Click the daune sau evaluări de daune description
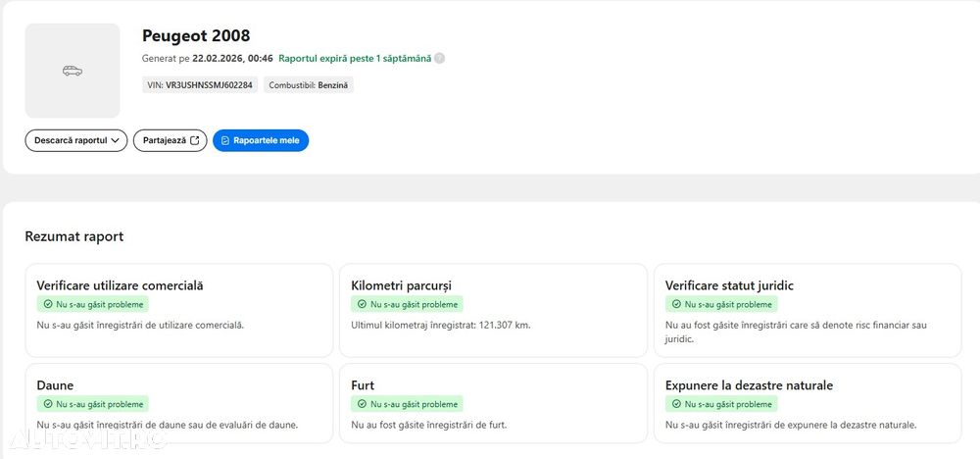The height and width of the screenshot is (459, 980). [x=168, y=425]
